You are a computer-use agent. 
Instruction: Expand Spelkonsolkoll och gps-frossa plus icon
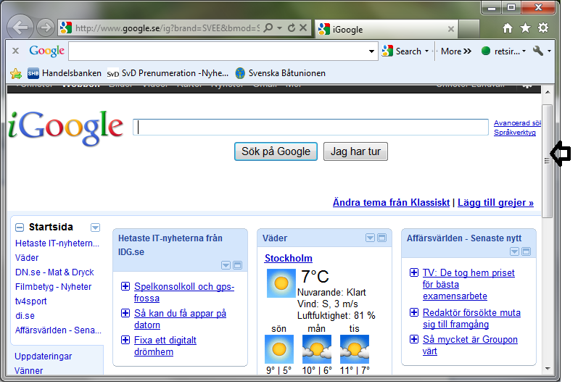click(x=125, y=286)
